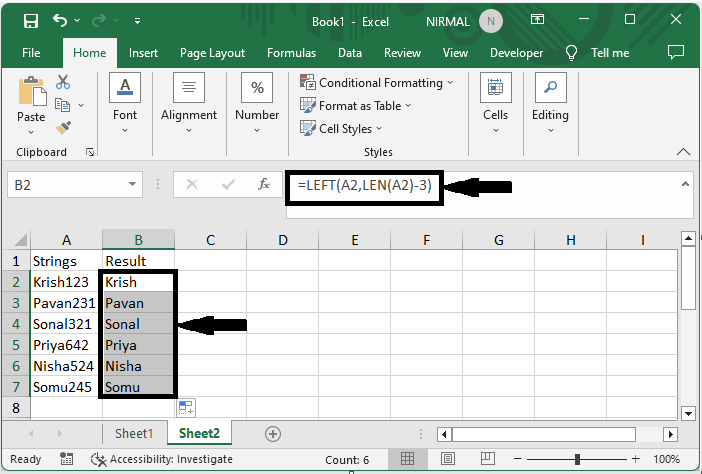Viewport: 702px width, 474px height.
Task: Add a new sheet with plus icon
Action: pyautogui.click(x=272, y=433)
